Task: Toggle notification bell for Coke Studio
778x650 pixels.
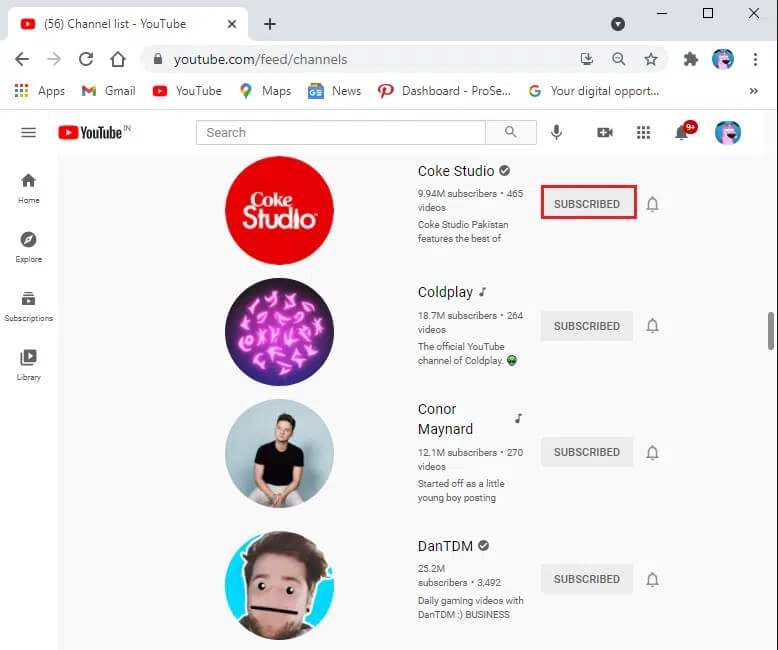Action: click(x=652, y=204)
